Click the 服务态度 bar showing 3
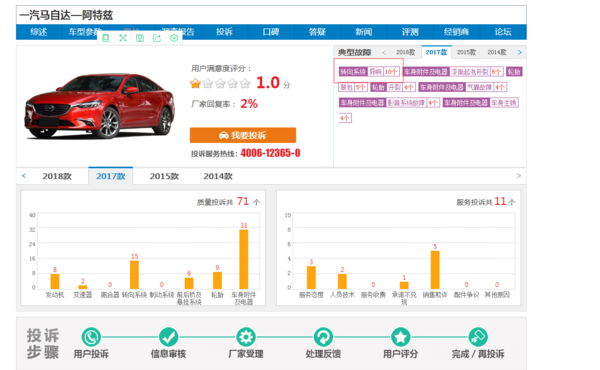Screen dimensions: 600x370 (x=311, y=277)
